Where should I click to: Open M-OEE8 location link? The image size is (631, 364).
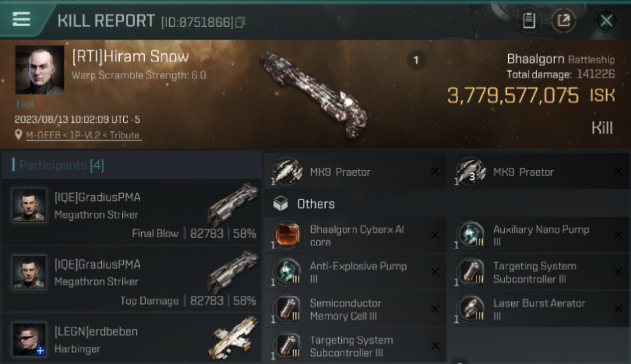[37, 135]
